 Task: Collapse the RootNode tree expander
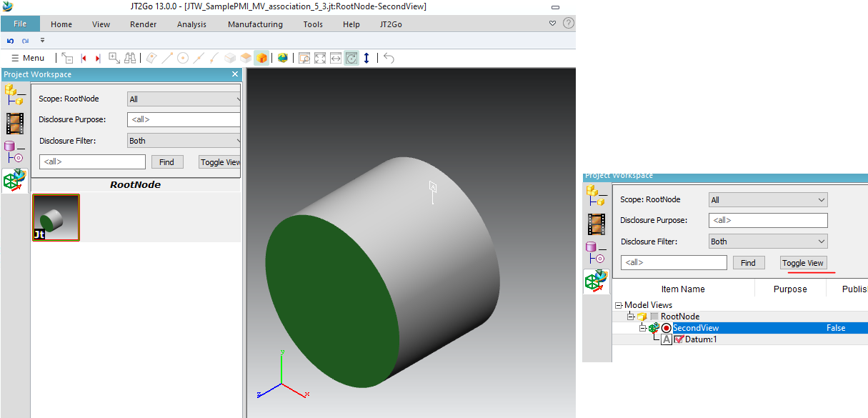click(631, 317)
